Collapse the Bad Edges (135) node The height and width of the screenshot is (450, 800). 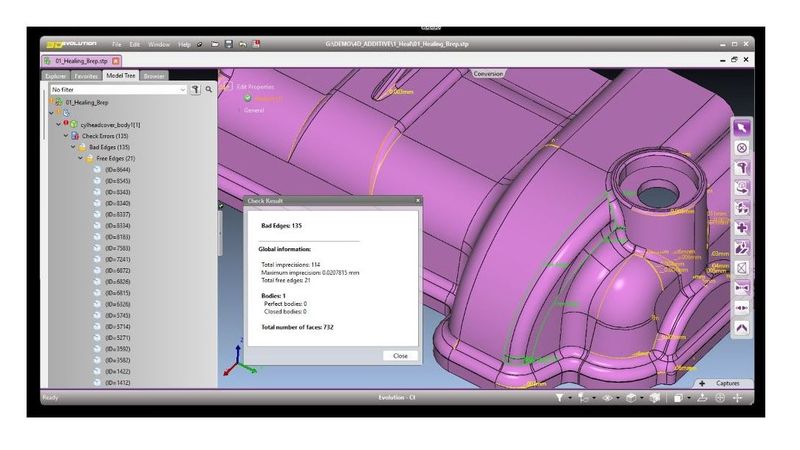point(73,147)
